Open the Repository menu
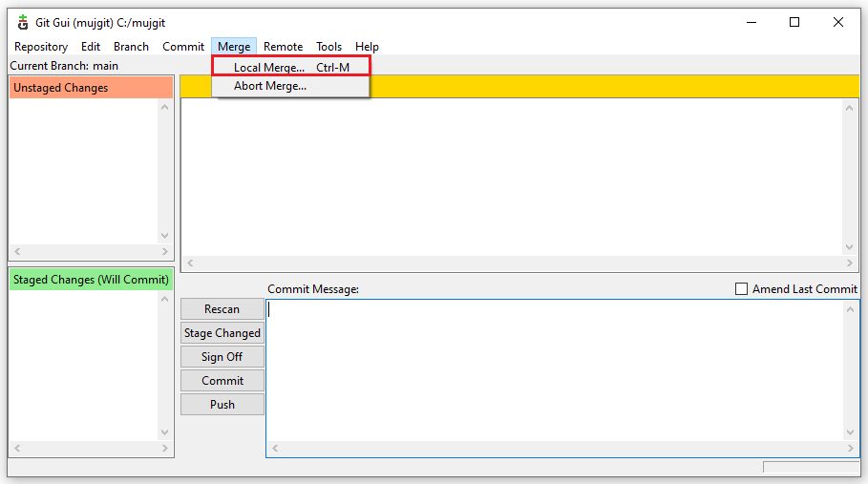Image resolution: width=868 pixels, height=484 pixels. tap(41, 47)
